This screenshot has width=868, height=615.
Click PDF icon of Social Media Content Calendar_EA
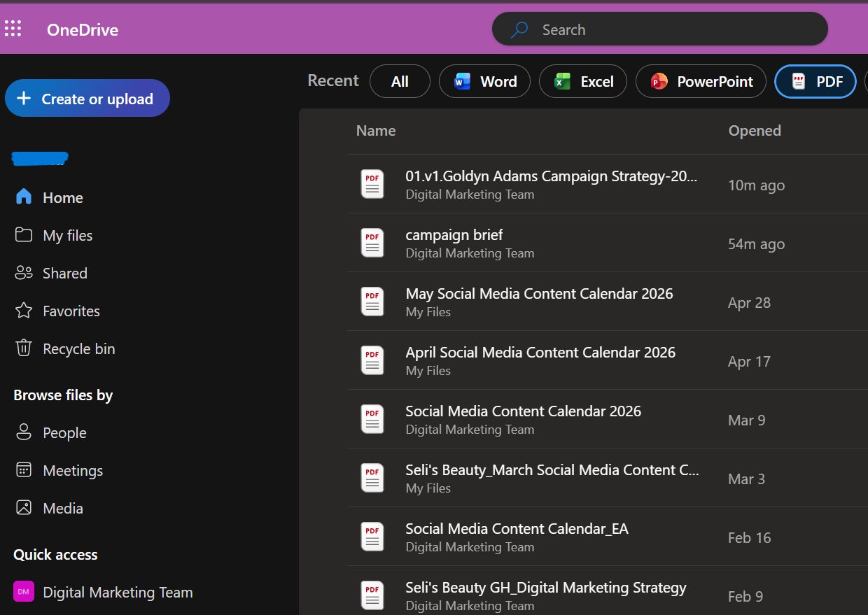372,537
